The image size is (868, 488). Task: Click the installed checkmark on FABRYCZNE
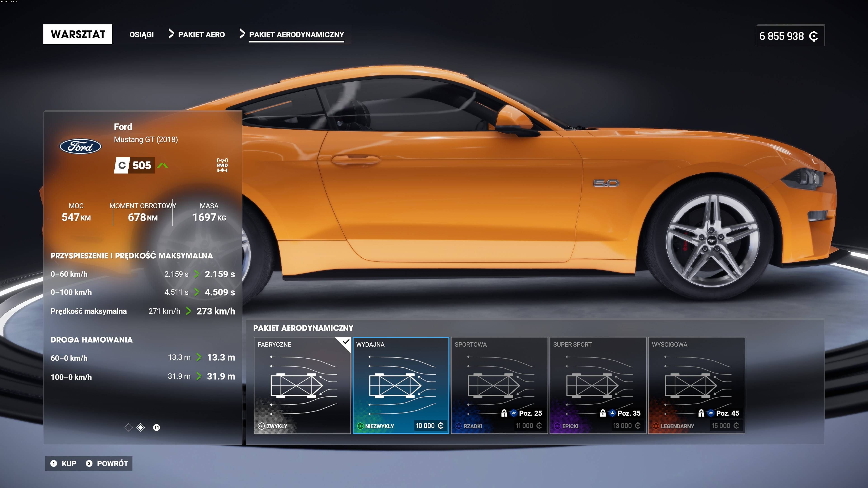pyautogui.click(x=346, y=342)
